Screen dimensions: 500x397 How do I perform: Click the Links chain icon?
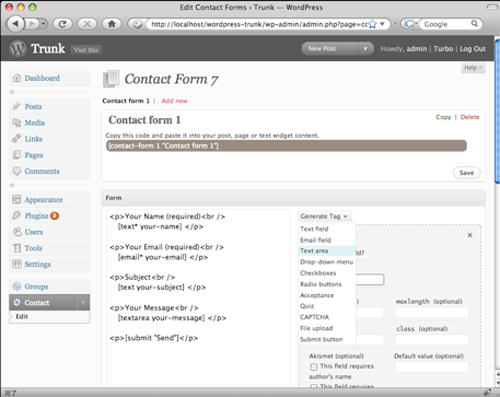16,138
